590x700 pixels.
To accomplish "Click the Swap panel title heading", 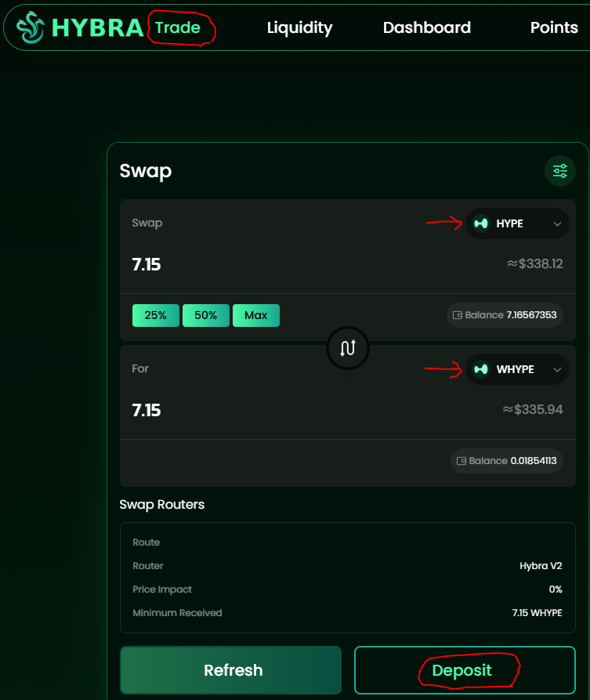I will [x=146, y=171].
